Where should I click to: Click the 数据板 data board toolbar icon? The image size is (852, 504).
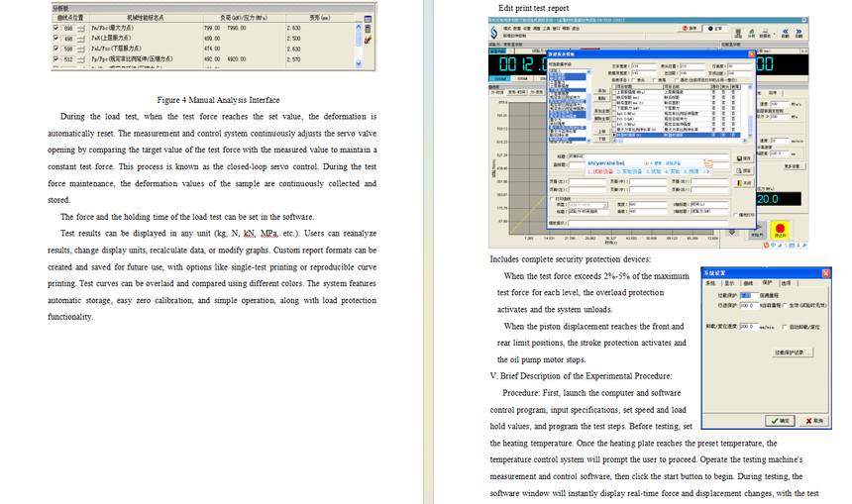click(765, 34)
